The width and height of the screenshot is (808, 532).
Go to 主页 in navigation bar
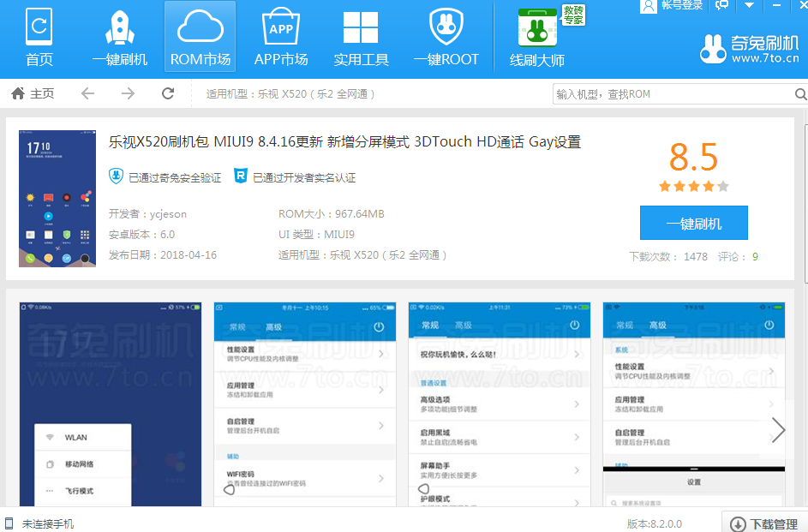[33, 93]
